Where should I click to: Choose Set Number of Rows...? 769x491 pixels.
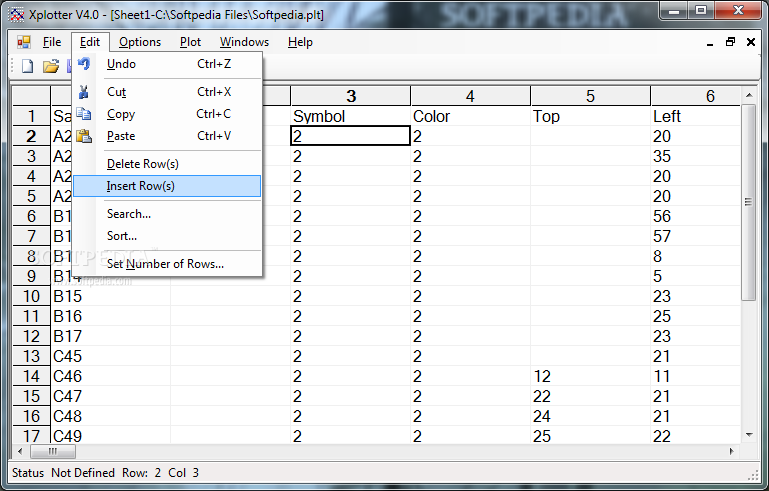point(167,264)
